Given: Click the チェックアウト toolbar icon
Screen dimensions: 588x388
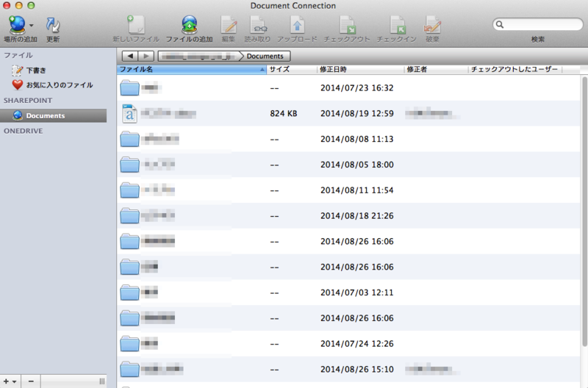Looking at the screenshot, I should [347, 25].
